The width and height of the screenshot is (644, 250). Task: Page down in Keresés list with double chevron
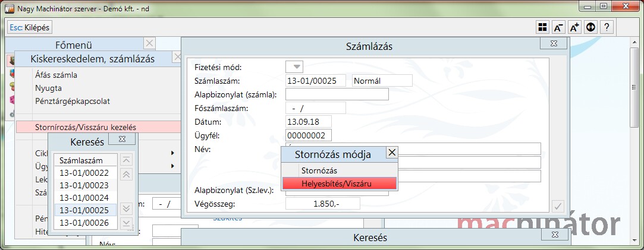[127, 208]
